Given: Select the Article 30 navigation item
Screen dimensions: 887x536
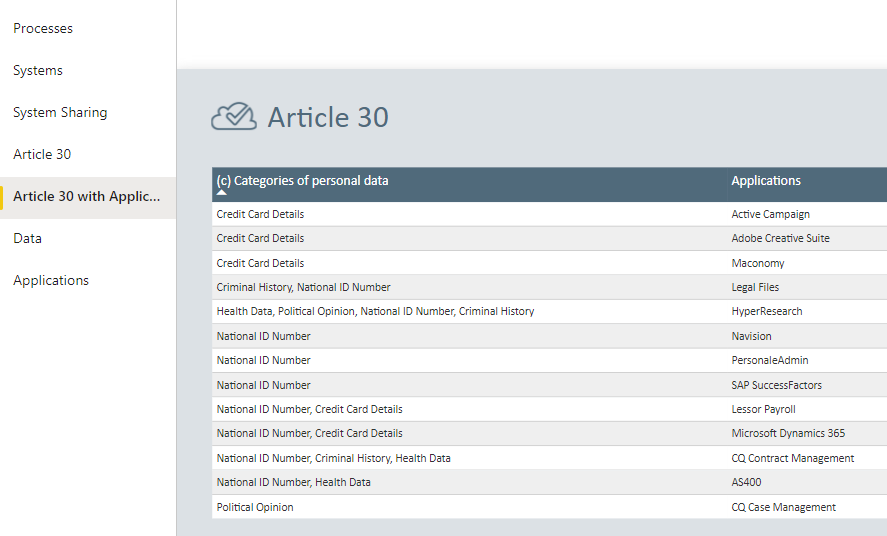Looking at the screenshot, I should coord(42,154).
